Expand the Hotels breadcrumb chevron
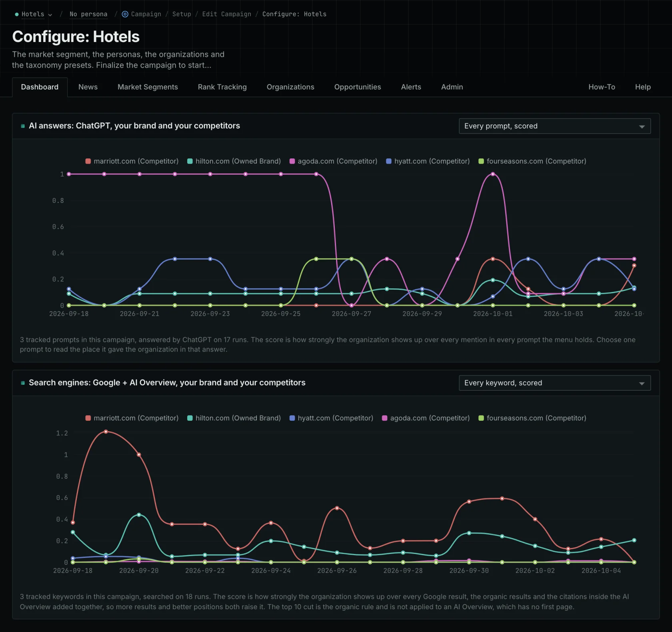 (x=50, y=14)
